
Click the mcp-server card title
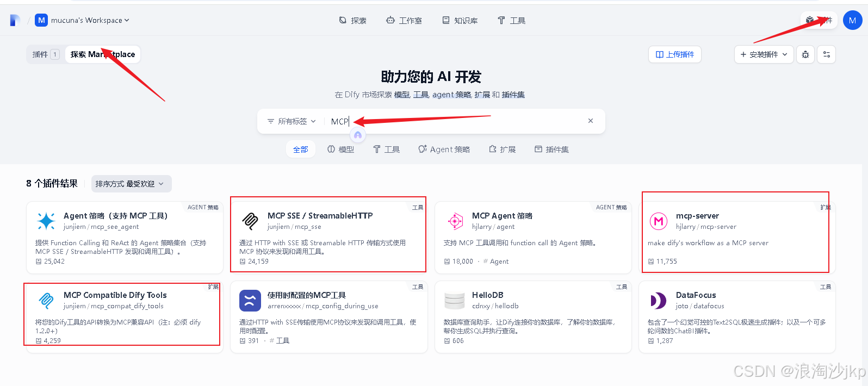697,216
